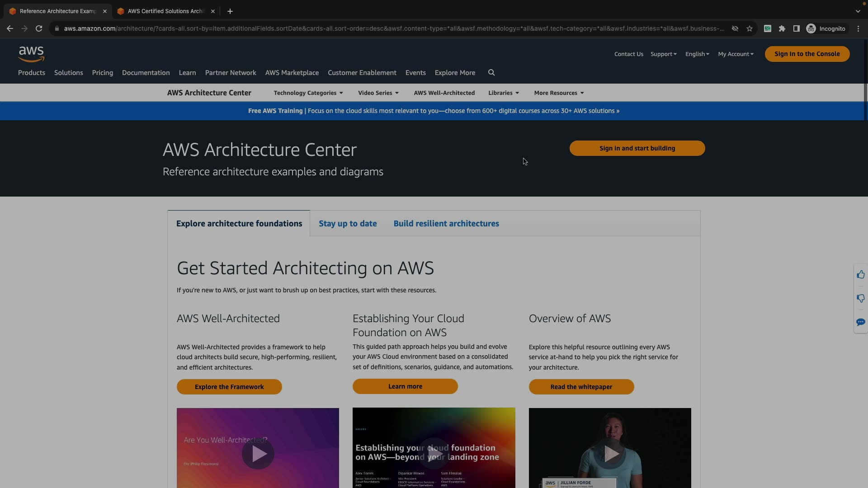Expand the Technology Categories dropdown
Image resolution: width=868 pixels, height=488 pixels.
pos(308,93)
